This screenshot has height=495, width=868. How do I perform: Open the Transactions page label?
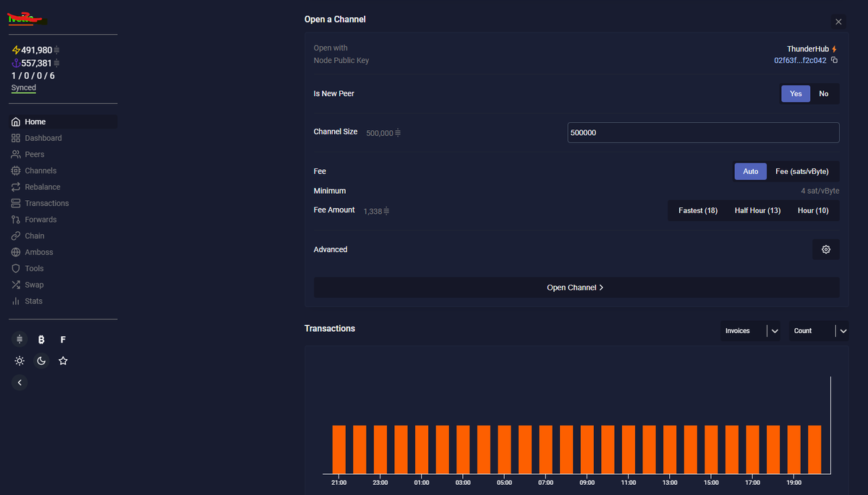[47, 203]
